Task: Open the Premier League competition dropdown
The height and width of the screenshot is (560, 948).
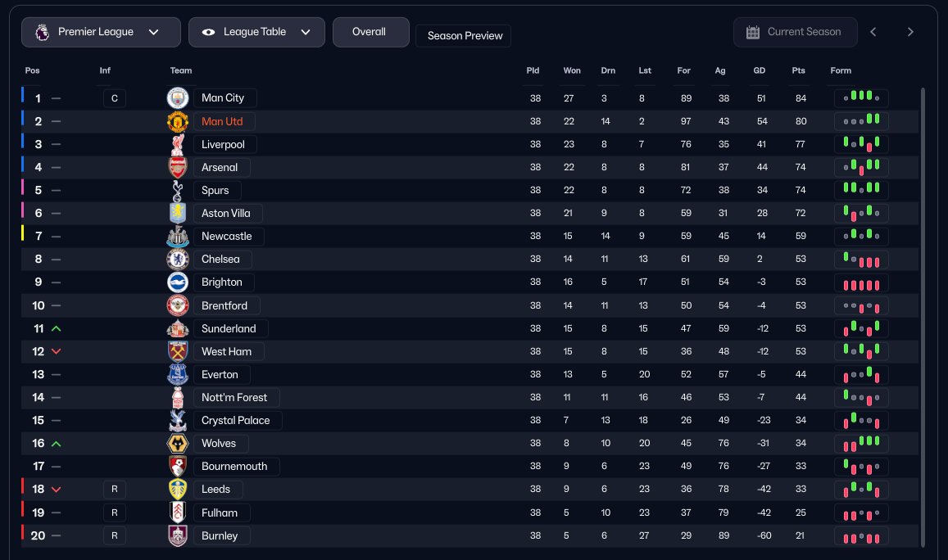Action: [x=101, y=32]
